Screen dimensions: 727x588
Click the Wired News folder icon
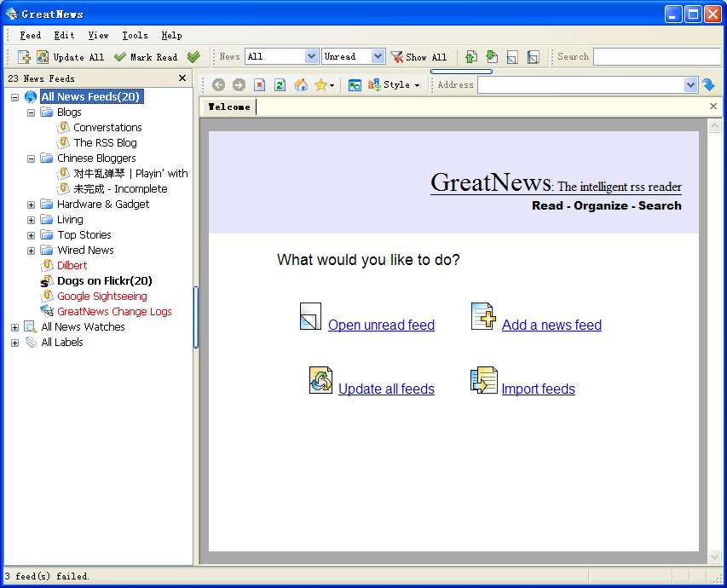tap(46, 250)
